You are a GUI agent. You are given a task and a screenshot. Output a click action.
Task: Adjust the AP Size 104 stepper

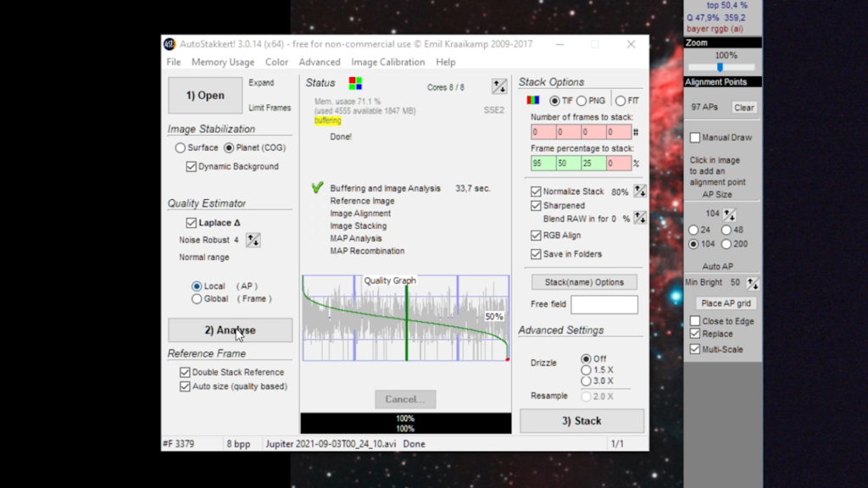[729, 214]
